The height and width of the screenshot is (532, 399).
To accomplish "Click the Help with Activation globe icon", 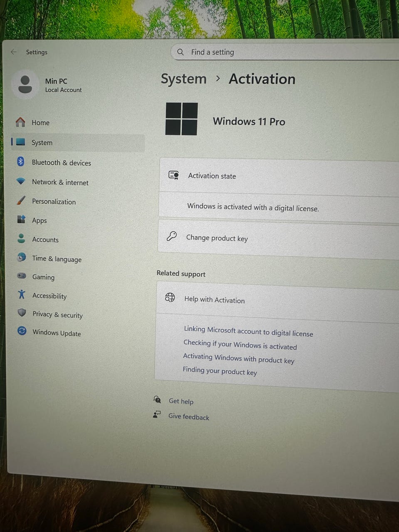I will pyautogui.click(x=170, y=297).
